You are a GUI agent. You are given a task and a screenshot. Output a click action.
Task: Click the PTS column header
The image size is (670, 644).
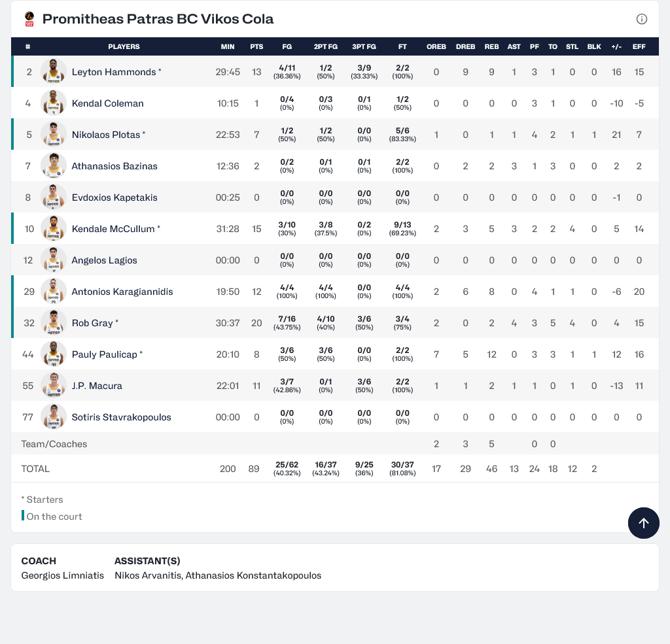point(256,46)
